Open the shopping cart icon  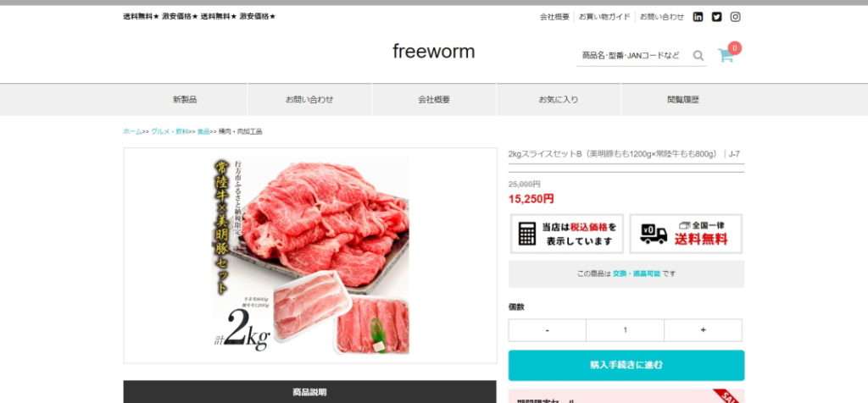pos(726,55)
